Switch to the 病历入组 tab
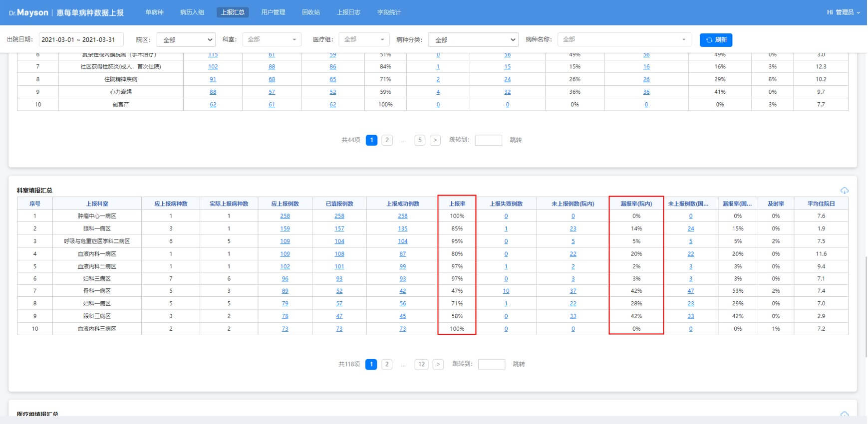The height and width of the screenshot is (424, 868). 192,12
